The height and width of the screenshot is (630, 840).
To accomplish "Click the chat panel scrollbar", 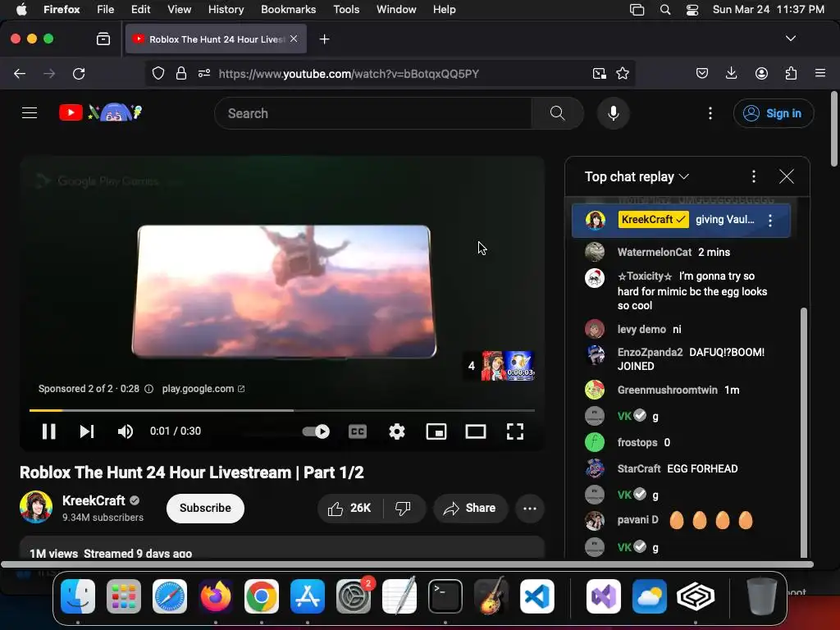I will pyautogui.click(x=804, y=433).
